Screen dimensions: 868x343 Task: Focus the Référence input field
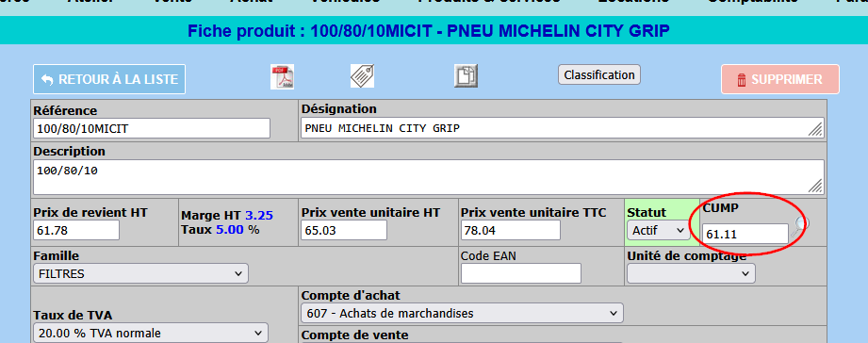coord(152,128)
